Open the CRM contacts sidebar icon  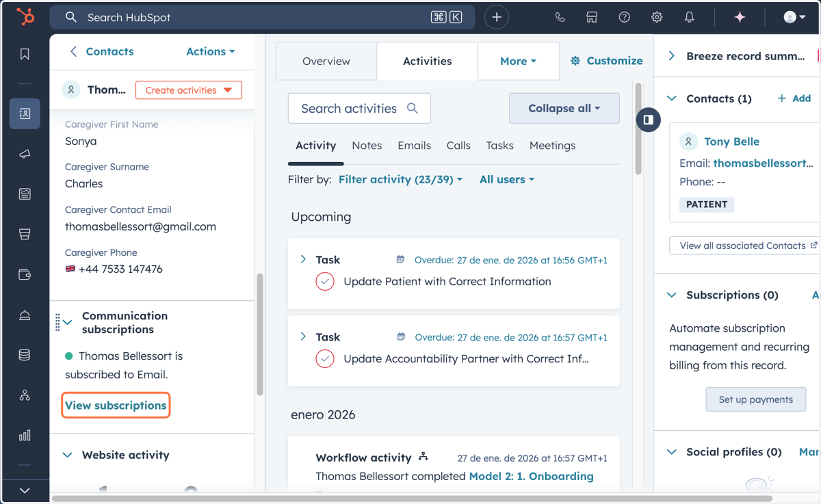25,114
